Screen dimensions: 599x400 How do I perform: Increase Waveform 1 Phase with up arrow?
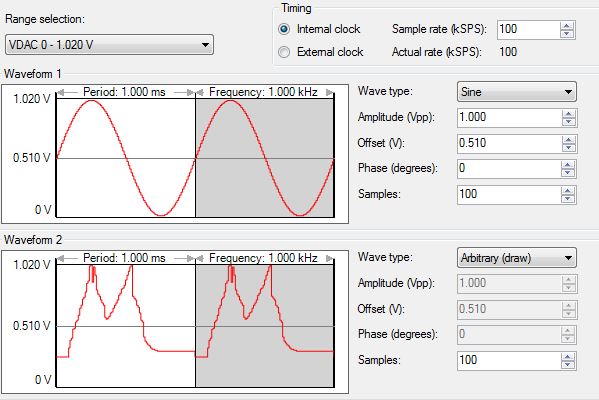(568, 165)
